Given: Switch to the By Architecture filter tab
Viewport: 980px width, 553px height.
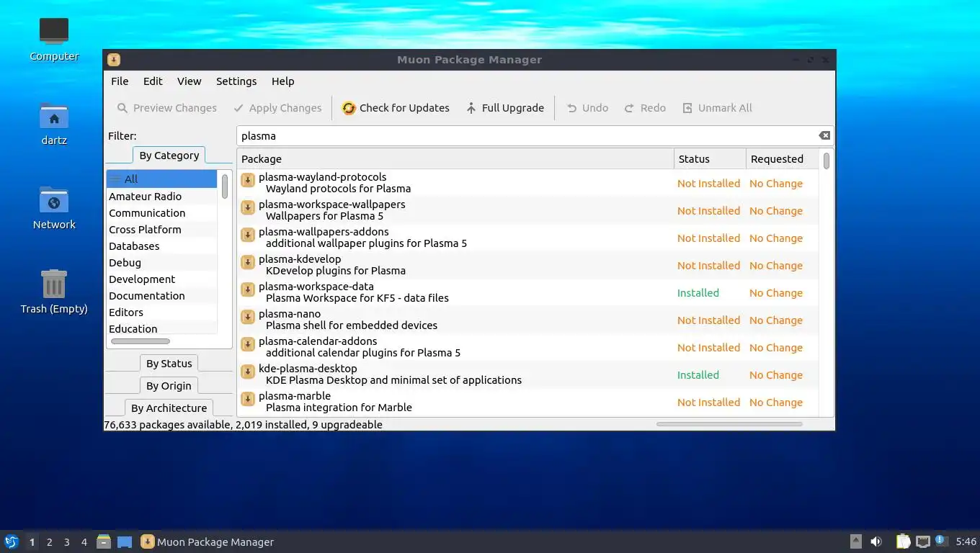Looking at the screenshot, I should [x=169, y=408].
